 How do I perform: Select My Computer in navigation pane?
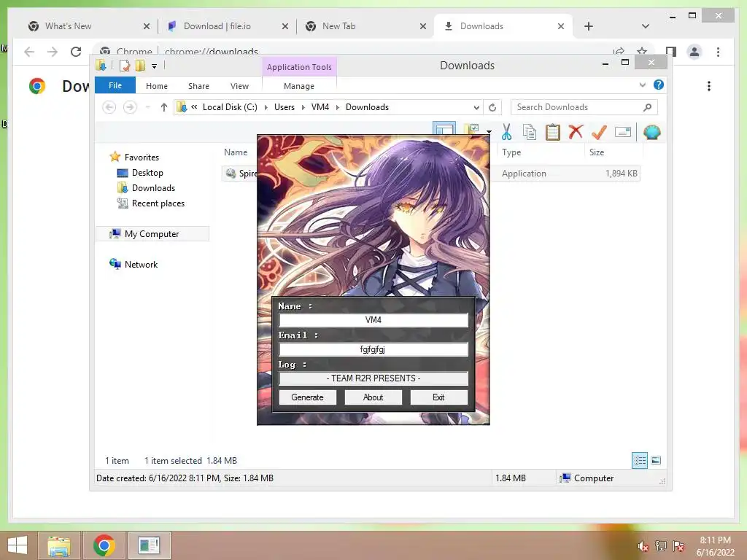click(x=152, y=234)
